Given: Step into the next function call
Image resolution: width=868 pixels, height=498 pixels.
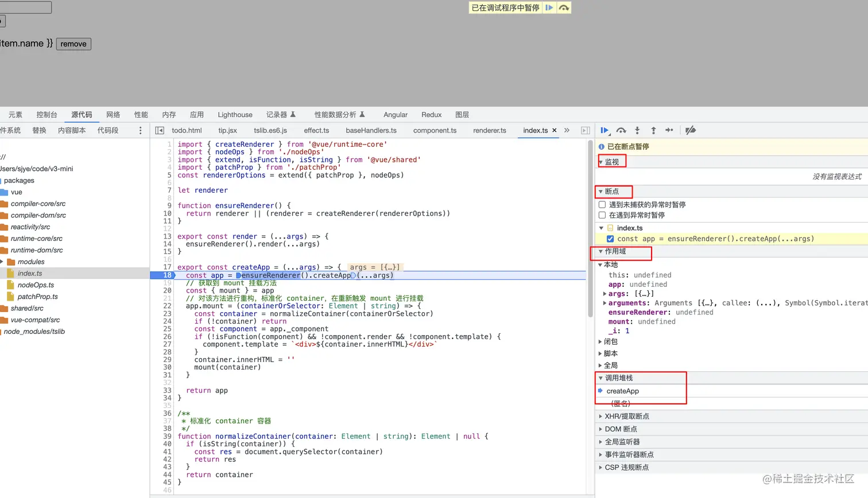Looking at the screenshot, I should pos(637,130).
